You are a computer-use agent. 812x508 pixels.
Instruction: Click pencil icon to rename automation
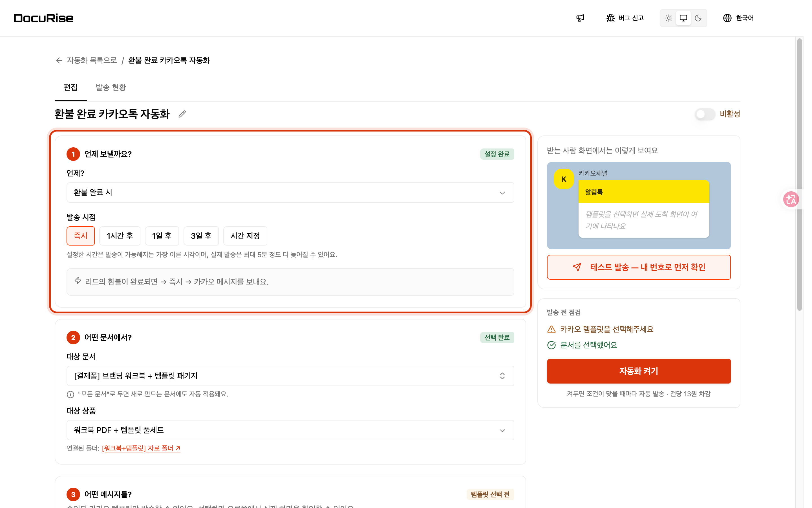(182, 114)
